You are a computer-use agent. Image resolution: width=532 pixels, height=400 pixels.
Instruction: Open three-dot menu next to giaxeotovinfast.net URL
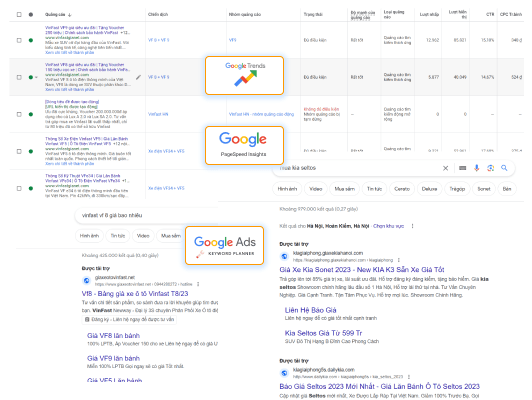point(198,284)
